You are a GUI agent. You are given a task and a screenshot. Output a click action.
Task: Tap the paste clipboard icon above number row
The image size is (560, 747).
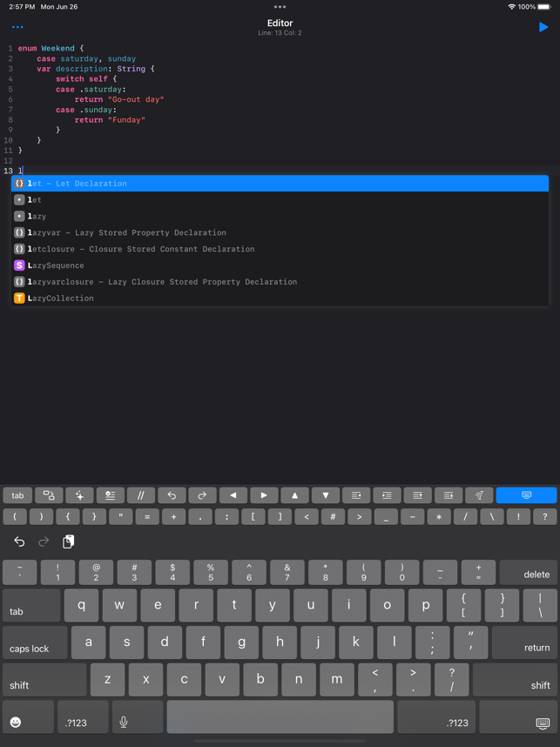click(69, 542)
